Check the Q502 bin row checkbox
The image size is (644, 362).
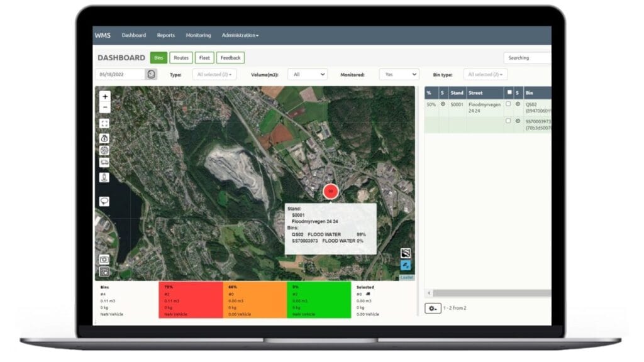tap(508, 104)
